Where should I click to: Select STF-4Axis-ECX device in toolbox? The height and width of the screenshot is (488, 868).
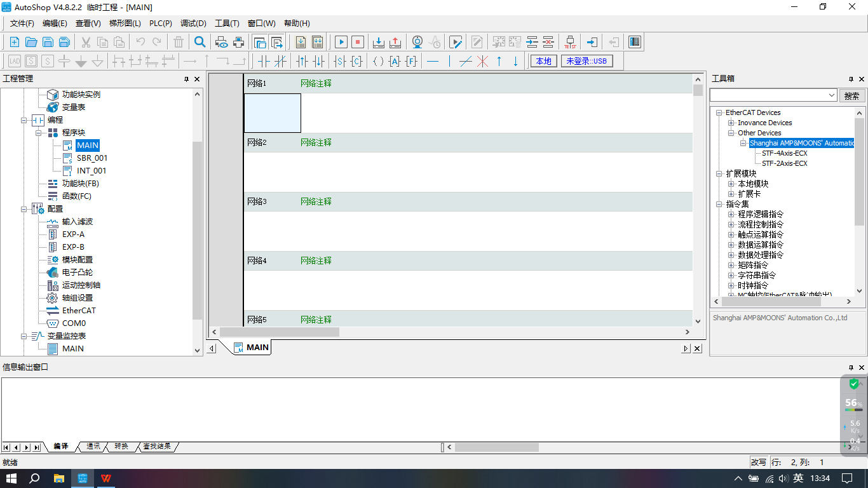[x=785, y=153]
